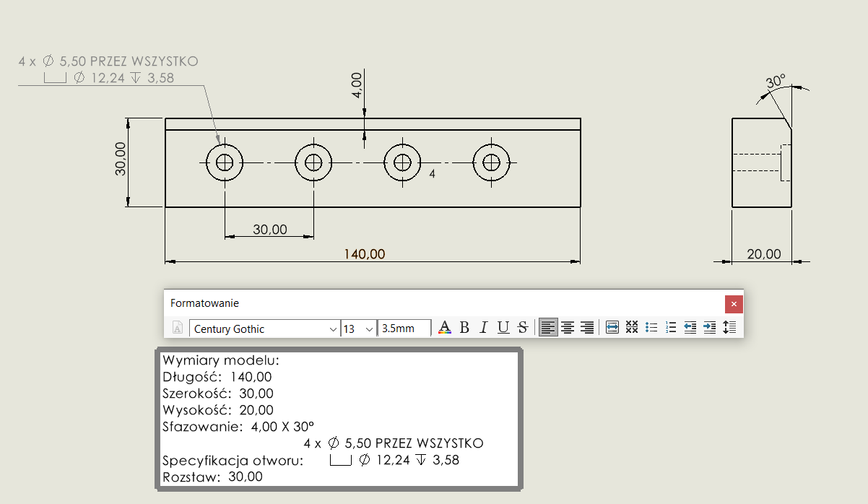Center-align the note text
This screenshot has width=868, height=504.
[x=568, y=328]
